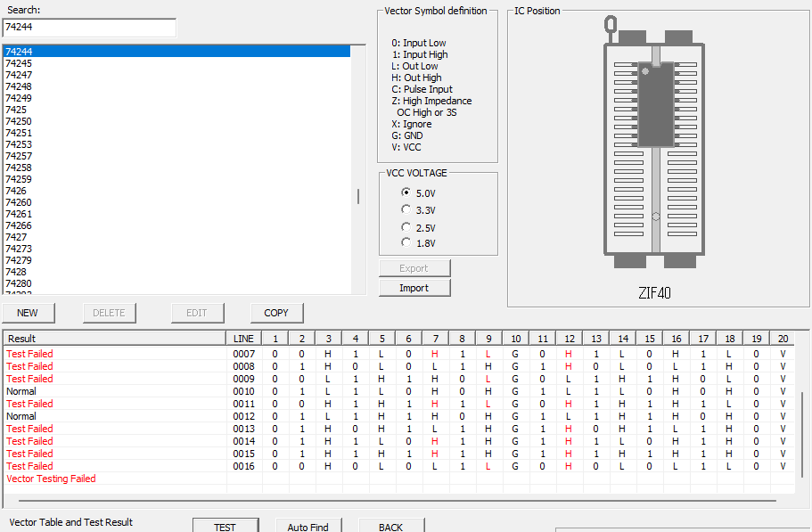Select result row for line 0013

(x=398, y=429)
